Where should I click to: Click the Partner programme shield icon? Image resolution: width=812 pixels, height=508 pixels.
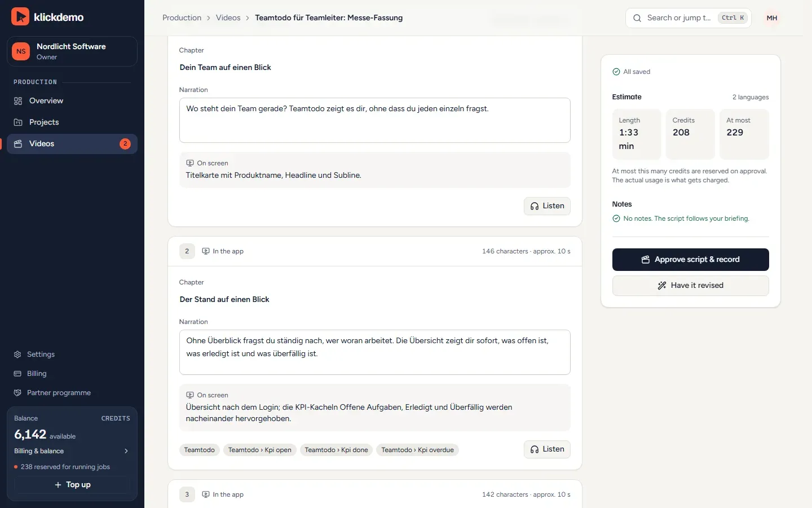click(x=17, y=393)
